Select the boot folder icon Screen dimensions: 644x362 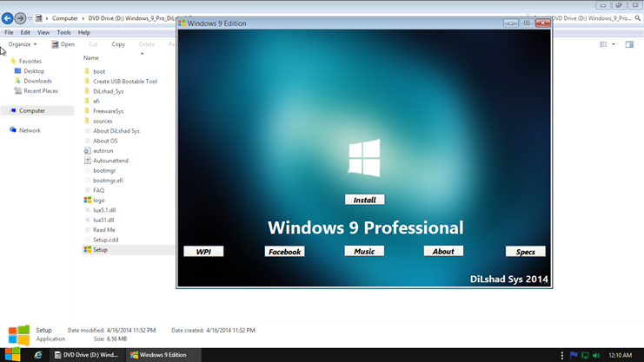[87, 71]
